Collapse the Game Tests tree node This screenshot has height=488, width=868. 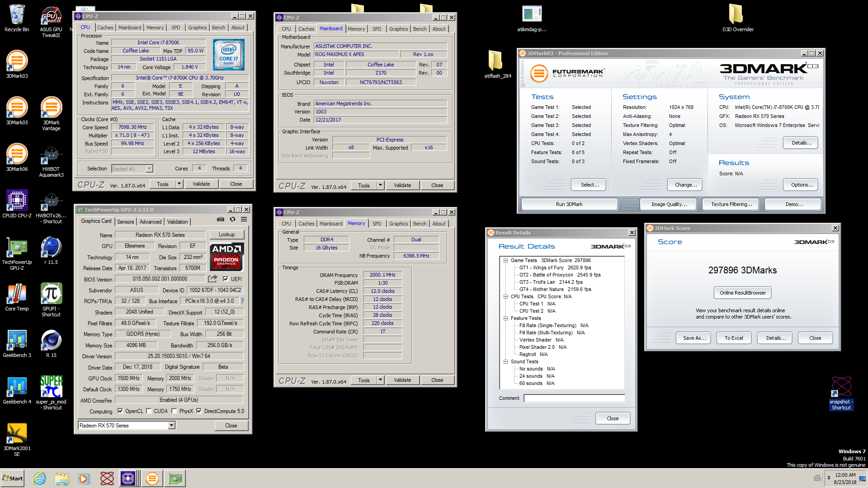tap(506, 261)
